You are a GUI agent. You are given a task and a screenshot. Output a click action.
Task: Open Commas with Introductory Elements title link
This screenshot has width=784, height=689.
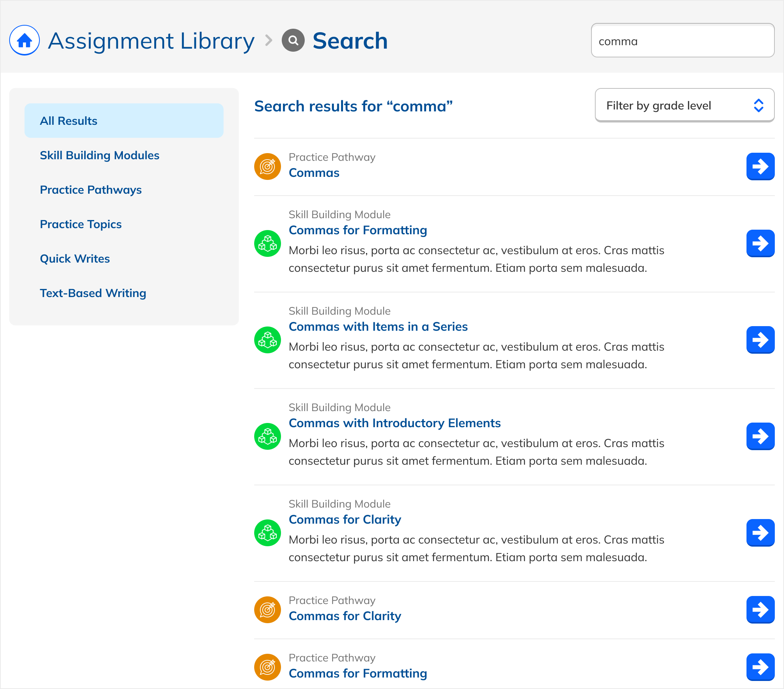click(394, 423)
